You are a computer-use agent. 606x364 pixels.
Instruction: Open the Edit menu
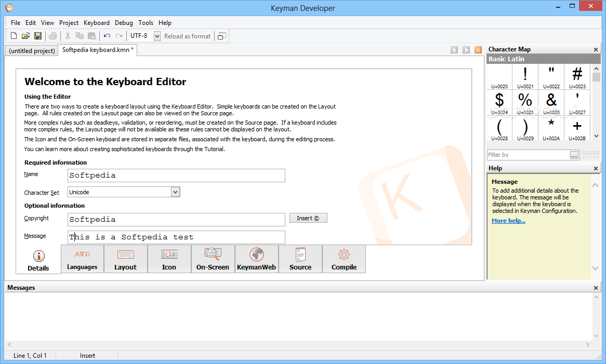[x=31, y=23]
